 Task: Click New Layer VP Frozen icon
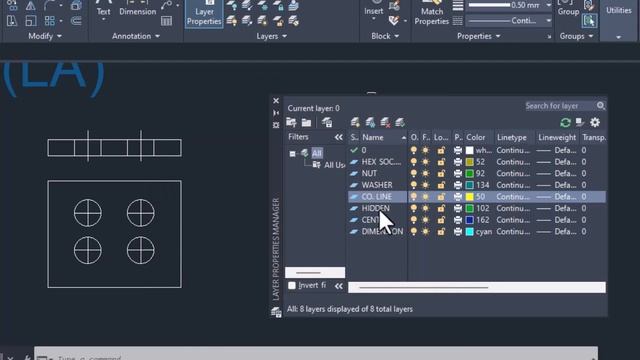pyautogui.click(x=370, y=122)
